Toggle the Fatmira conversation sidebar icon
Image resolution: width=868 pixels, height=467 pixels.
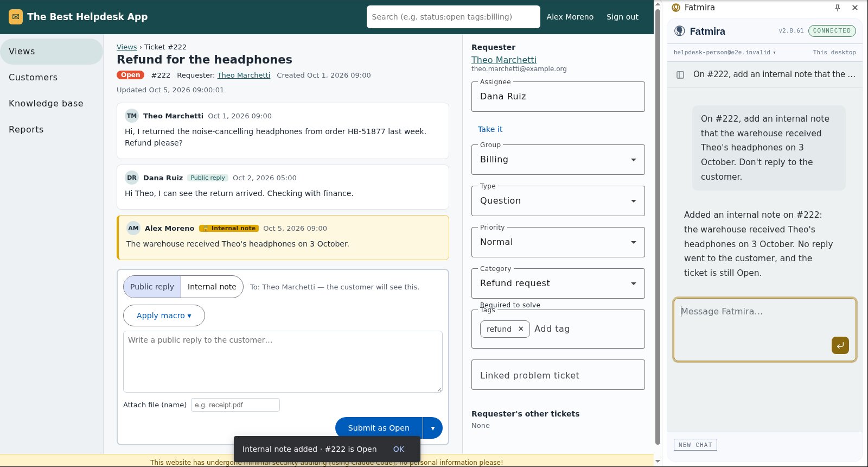click(680, 75)
